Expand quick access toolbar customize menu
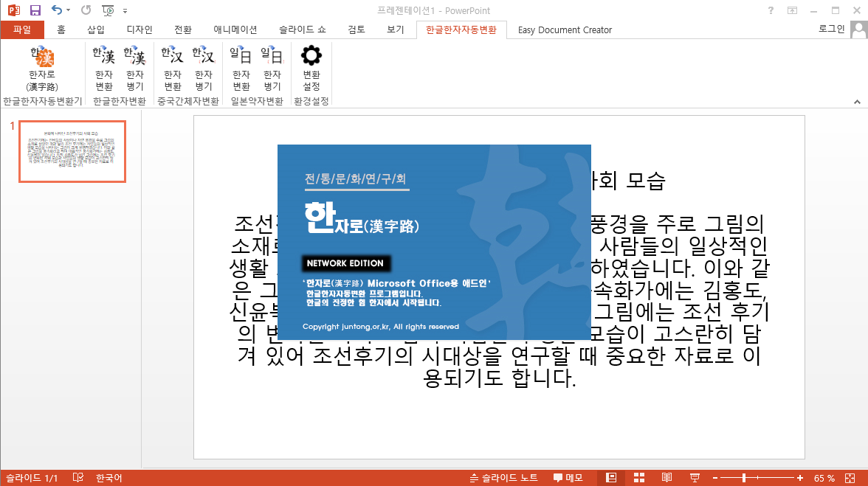 [x=125, y=10]
